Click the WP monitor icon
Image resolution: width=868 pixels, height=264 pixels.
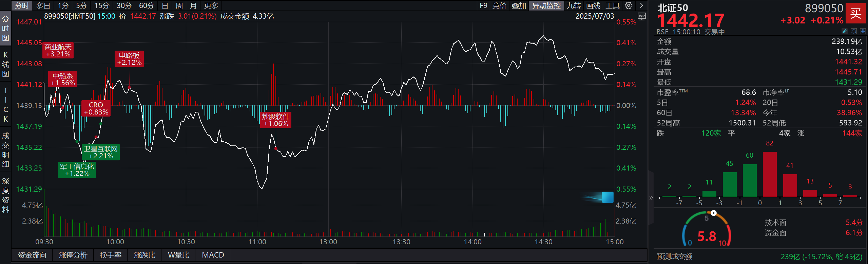click(x=641, y=16)
